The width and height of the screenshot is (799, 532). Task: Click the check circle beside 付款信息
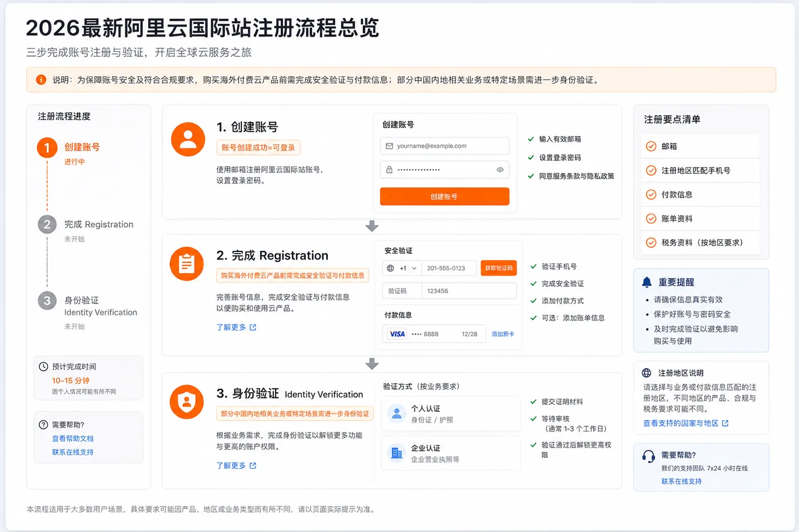coord(651,194)
